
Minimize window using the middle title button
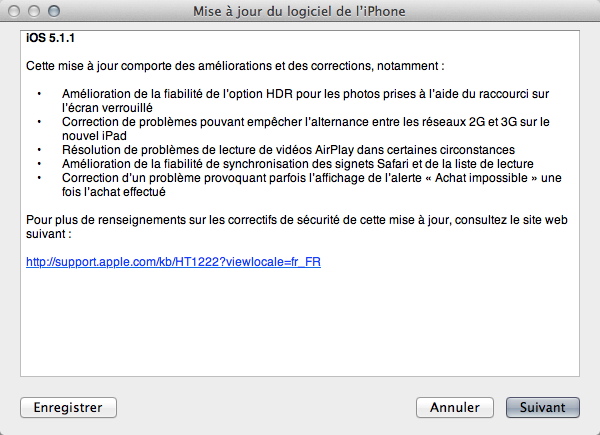tap(34, 11)
